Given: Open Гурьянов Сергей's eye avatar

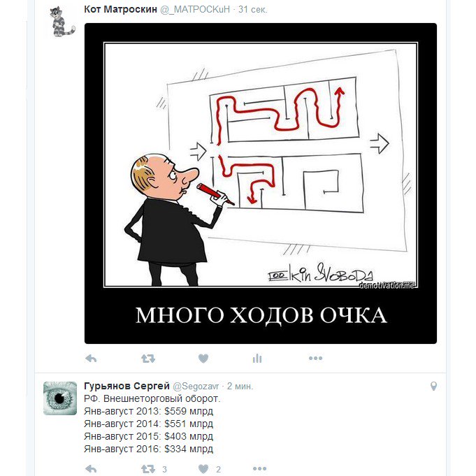Looking at the screenshot, I should click(x=60, y=398).
